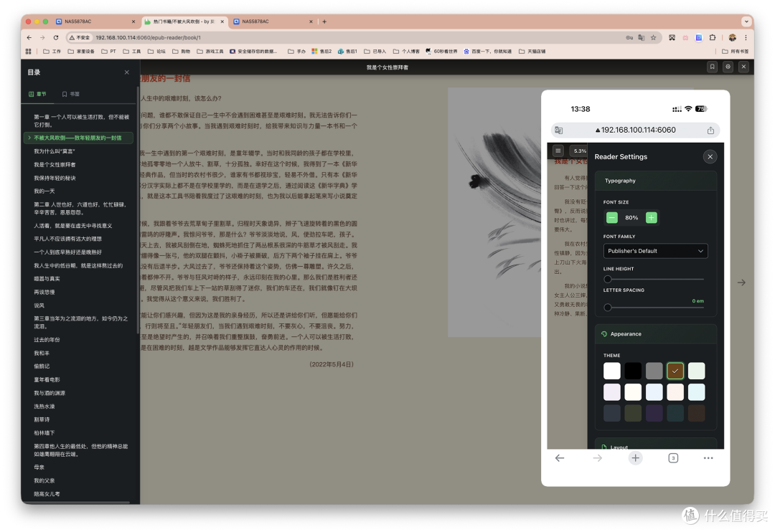Close the reader with top-right X
This screenshot has width=775, height=532.
pos(743,67)
